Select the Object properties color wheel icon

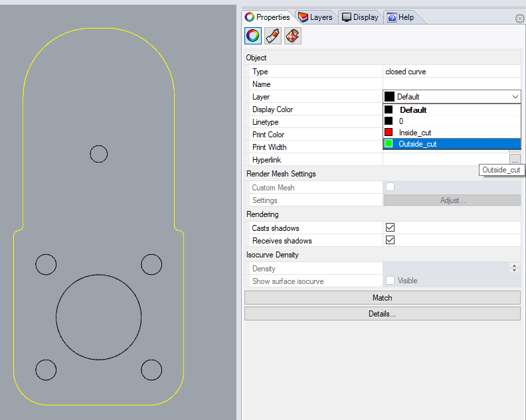[x=253, y=36]
